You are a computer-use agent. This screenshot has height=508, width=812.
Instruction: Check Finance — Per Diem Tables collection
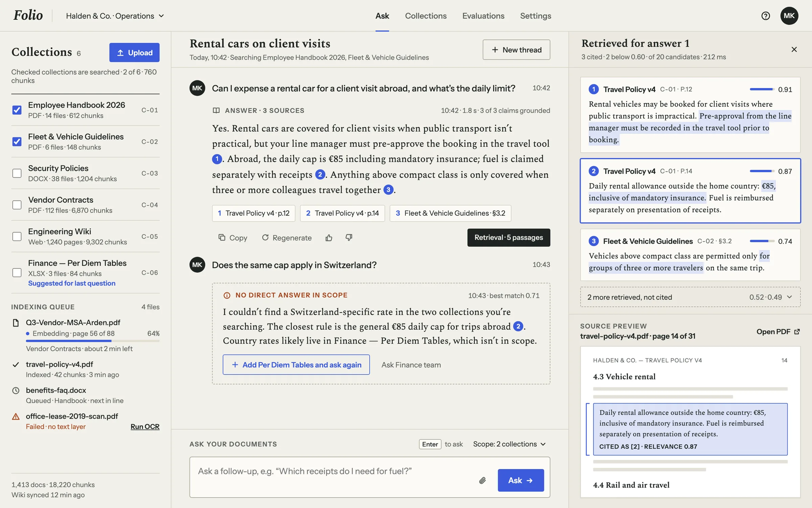tap(17, 273)
